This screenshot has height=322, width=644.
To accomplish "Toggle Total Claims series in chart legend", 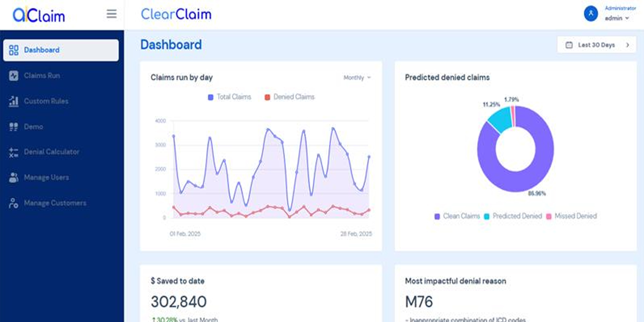I will click(x=230, y=97).
